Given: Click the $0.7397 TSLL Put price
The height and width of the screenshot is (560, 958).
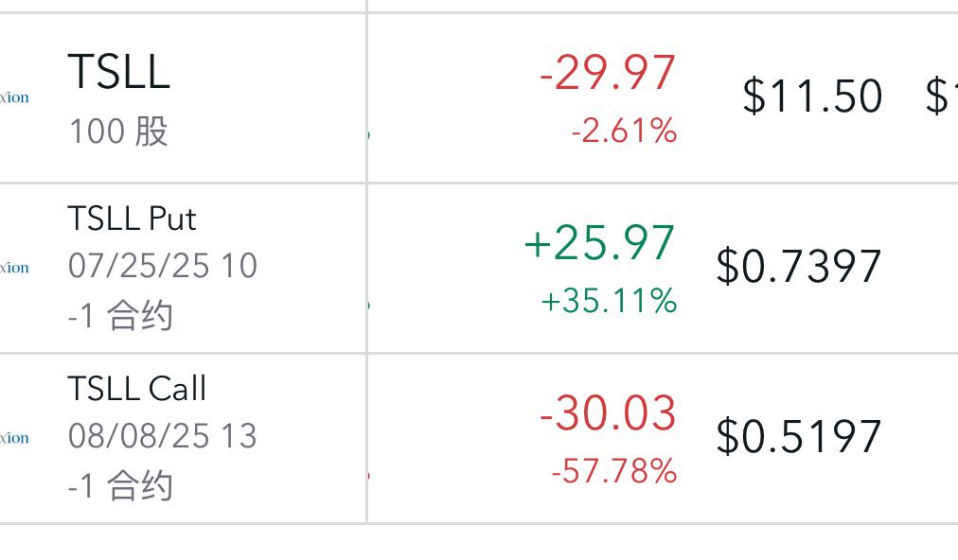Looking at the screenshot, I should tap(799, 266).
